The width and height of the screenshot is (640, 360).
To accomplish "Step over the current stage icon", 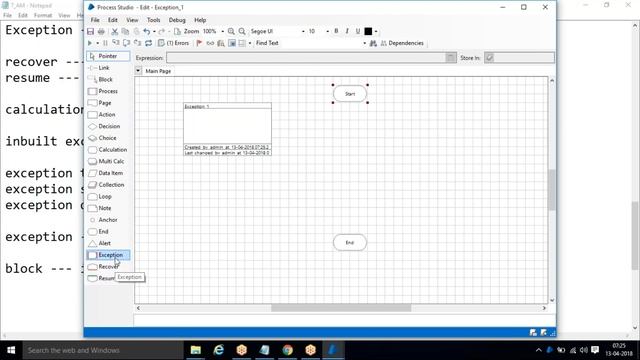I will 127,43.
